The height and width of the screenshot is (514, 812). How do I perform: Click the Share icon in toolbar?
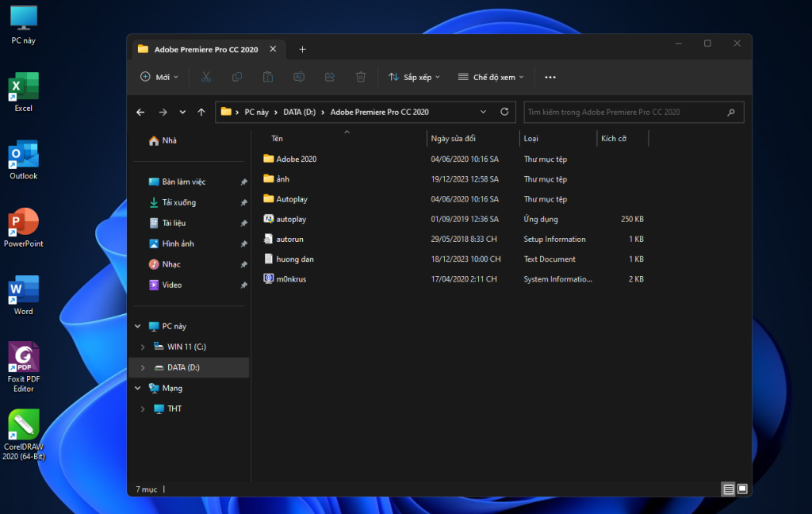click(330, 77)
